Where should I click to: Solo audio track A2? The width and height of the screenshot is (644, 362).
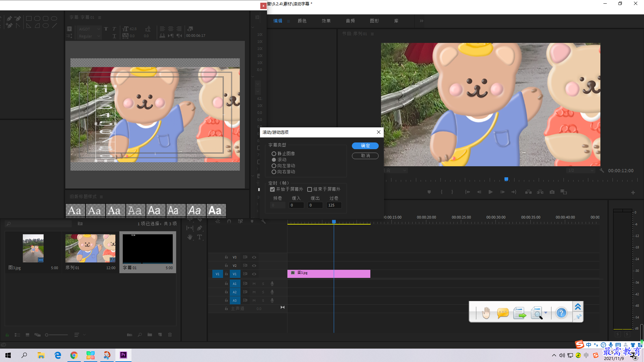click(x=263, y=292)
